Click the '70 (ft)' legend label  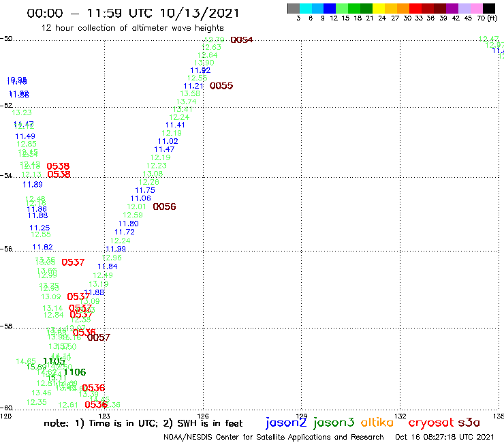487,18
